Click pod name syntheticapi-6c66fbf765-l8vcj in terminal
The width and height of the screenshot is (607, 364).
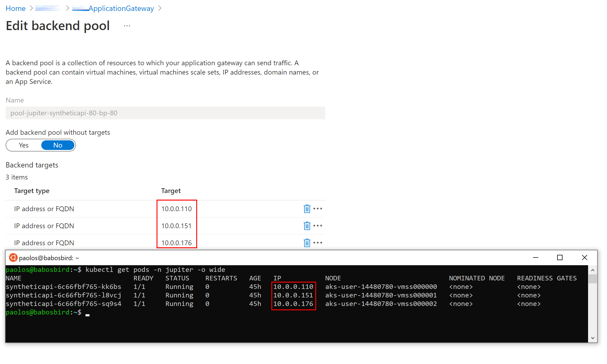click(63, 295)
